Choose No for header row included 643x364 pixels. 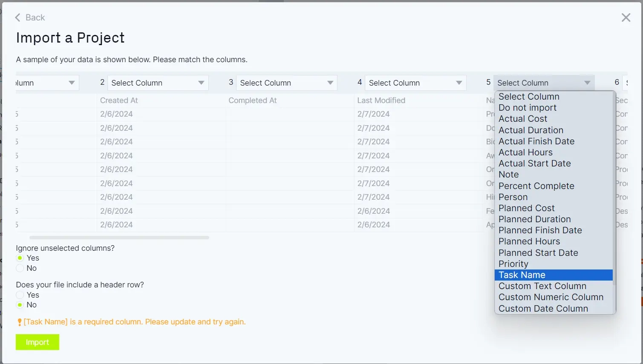point(20,305)
